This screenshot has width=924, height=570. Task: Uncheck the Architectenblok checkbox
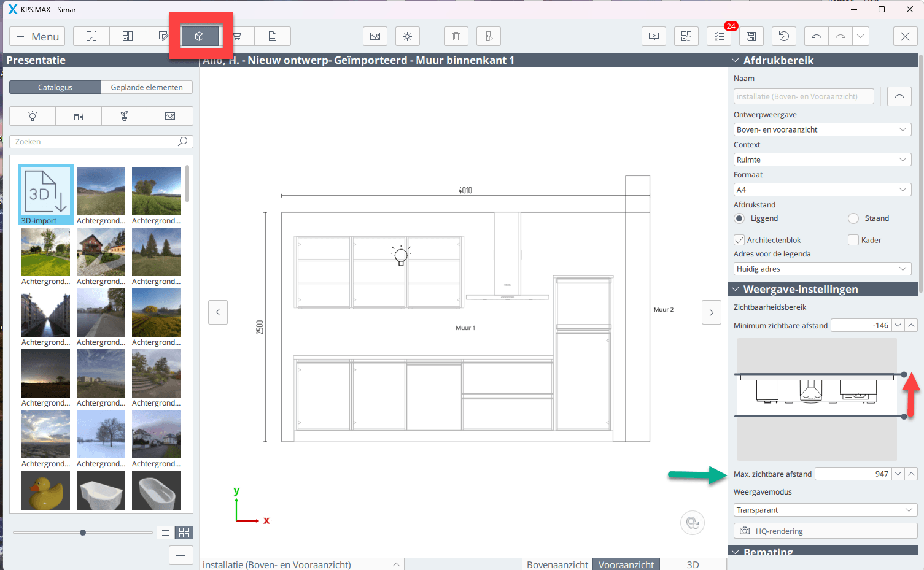pyautogui.click(x=739, y=240)
